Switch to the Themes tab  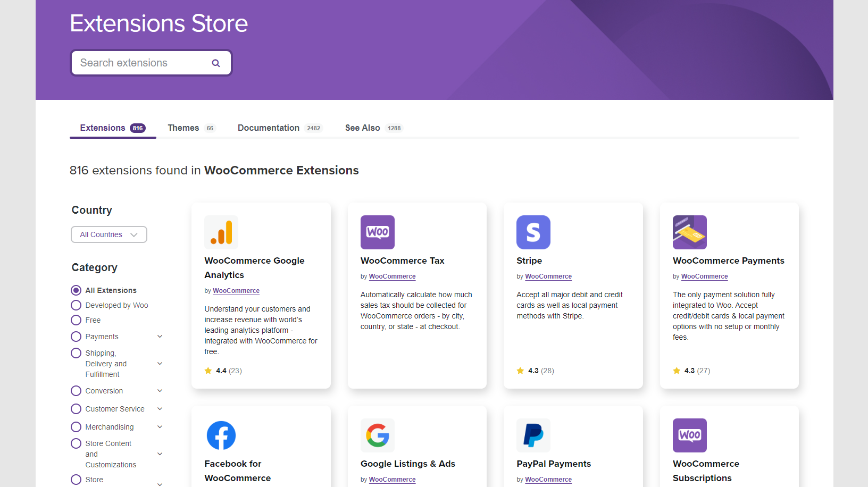183,128
